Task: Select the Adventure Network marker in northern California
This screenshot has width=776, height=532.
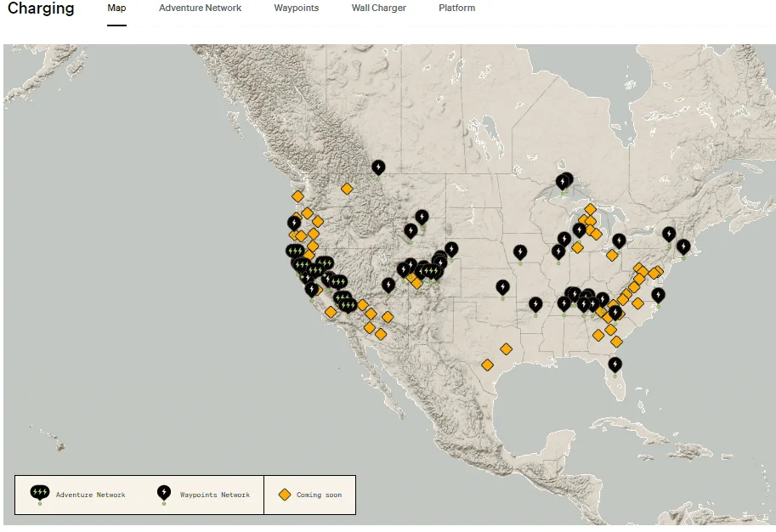Action: 295,252
